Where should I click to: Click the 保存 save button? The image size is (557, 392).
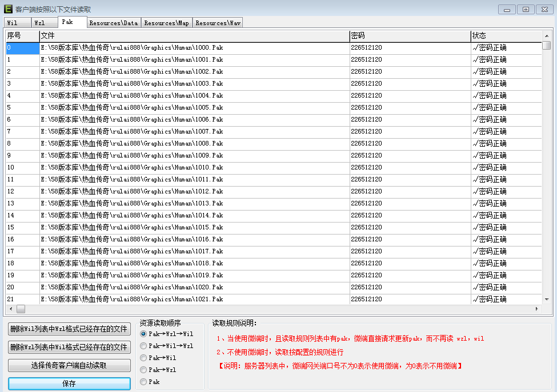click(69, 384)
